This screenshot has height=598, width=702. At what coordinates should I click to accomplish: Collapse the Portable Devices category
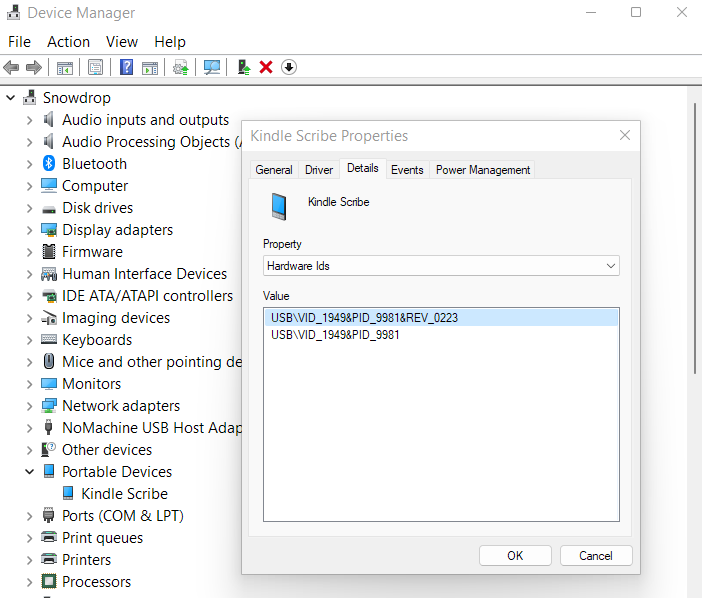[x=30, y=472]
